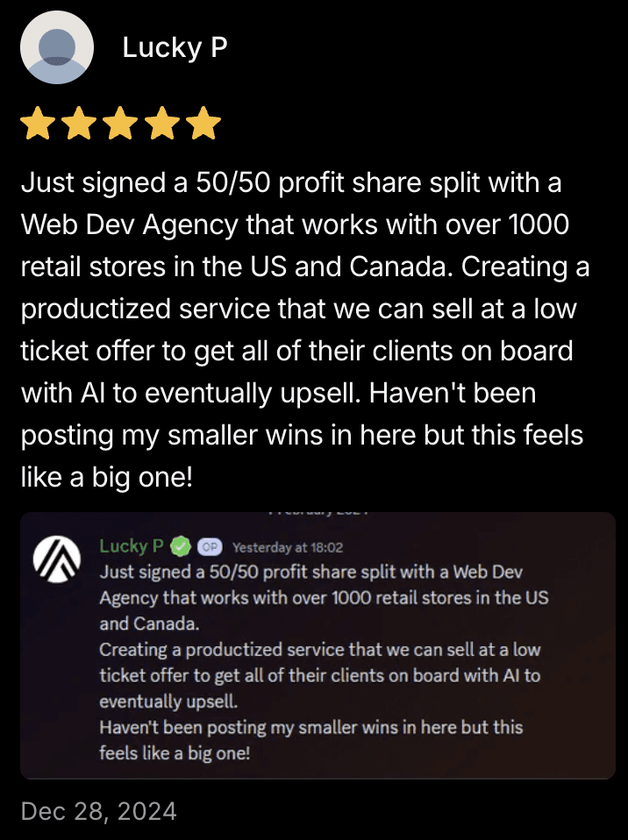Viewport: 628px width, 840px height.
Task: Select the first gold rating star
Action: (x=38, y=123)
